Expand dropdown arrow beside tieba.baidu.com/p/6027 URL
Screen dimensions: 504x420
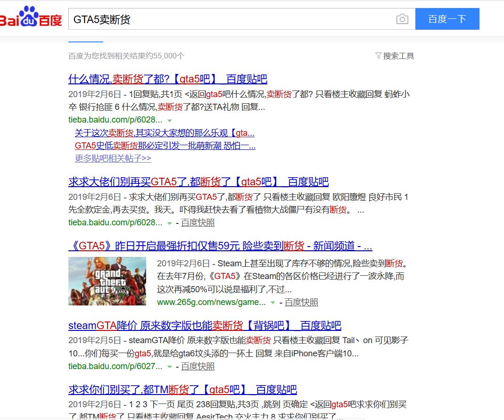[170, 367]
